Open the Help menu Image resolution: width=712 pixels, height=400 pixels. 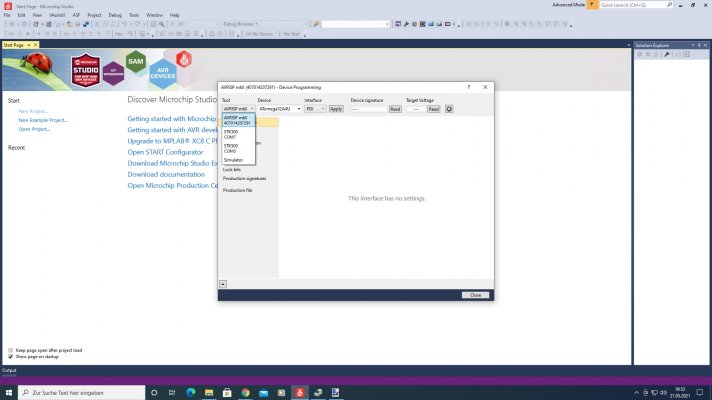tap(174, 15)
